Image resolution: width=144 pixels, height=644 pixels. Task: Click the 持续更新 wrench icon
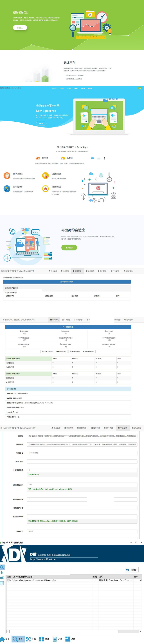(7, 188)
